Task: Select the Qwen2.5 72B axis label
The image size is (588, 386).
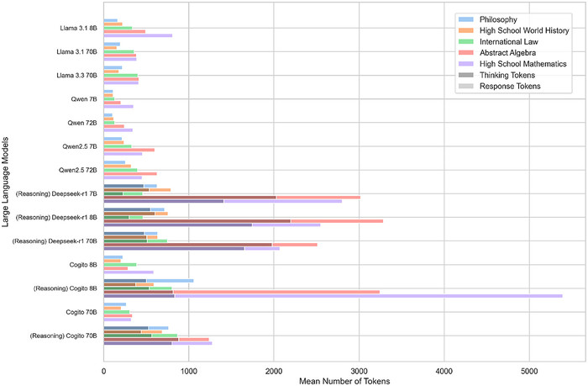Action: tap(77, 169)
